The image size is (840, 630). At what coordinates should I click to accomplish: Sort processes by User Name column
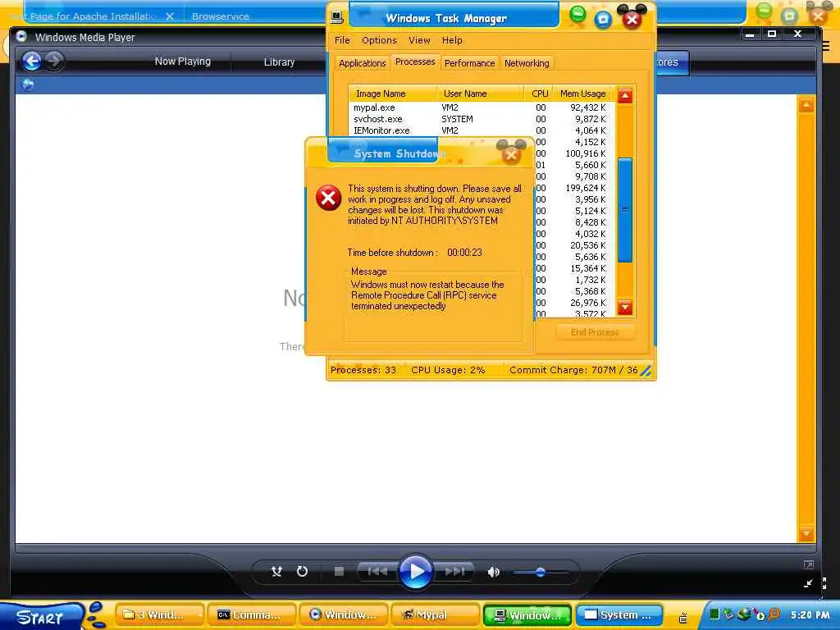(x=481, y=94)
